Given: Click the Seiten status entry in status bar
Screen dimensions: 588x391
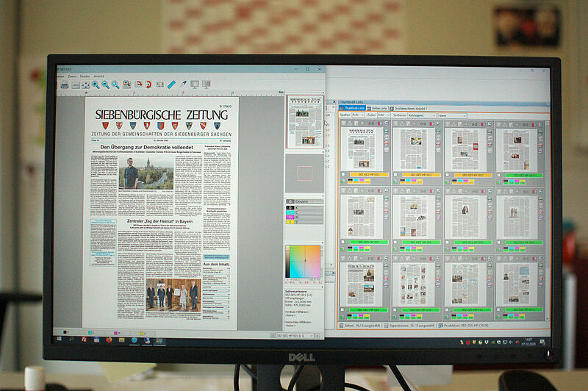Looking at the screenshot, I should coord(359,326).
